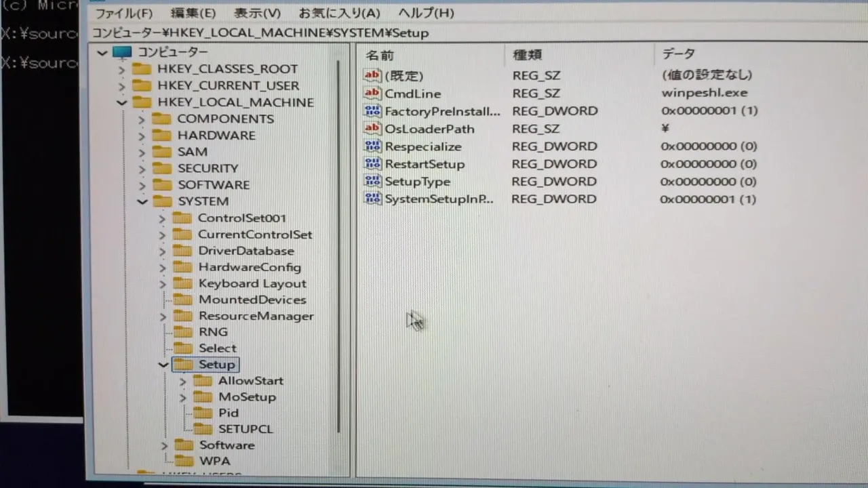The width and height of the screenshot is (868, 488).
Task: Click the REG_DWORD type of SetupType
Action: [x=554, y=182]
